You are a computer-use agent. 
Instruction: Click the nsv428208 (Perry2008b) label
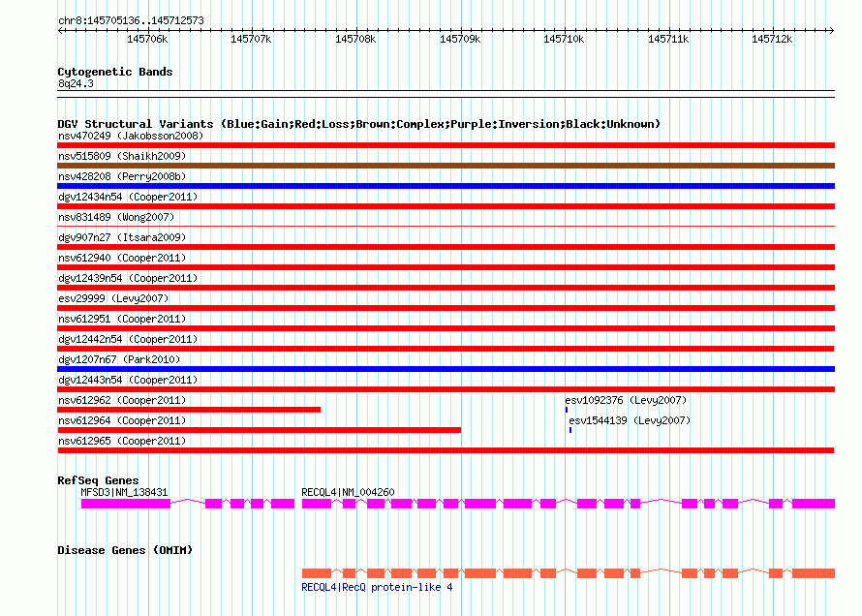click(x=122, y=176)
